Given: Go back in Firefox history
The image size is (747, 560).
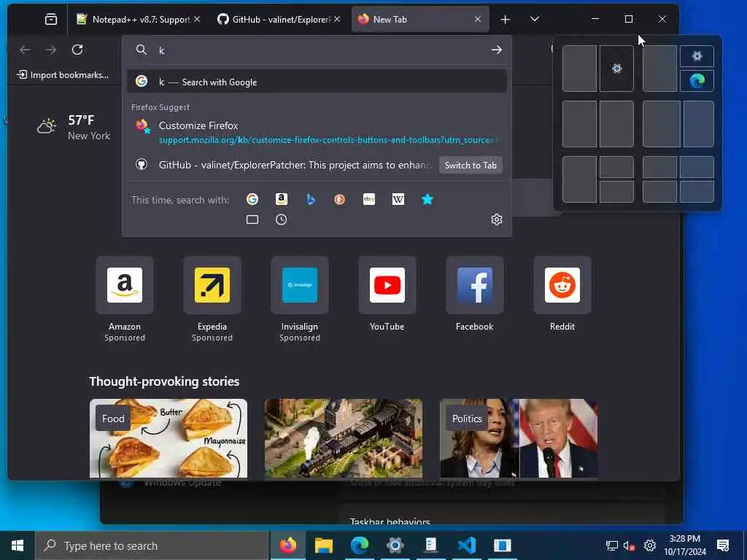Looking at the screenshot, I should pyautogui.click(x=26, y=50).
